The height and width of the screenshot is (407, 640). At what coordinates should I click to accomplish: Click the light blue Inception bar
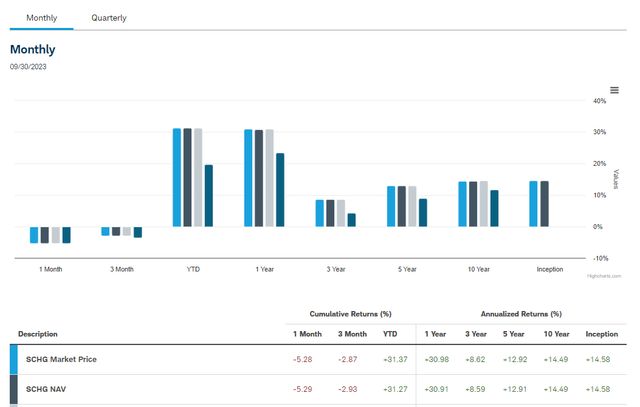[534, 204]
